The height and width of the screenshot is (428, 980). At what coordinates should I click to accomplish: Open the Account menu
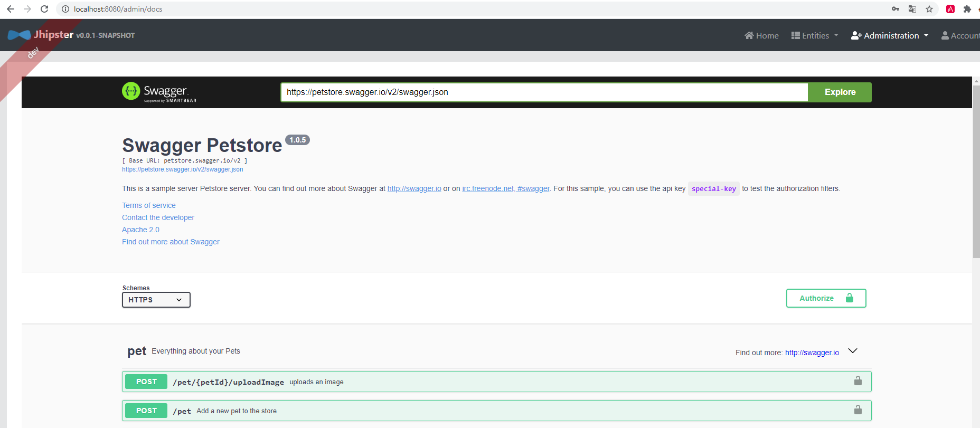click(960, 35)
